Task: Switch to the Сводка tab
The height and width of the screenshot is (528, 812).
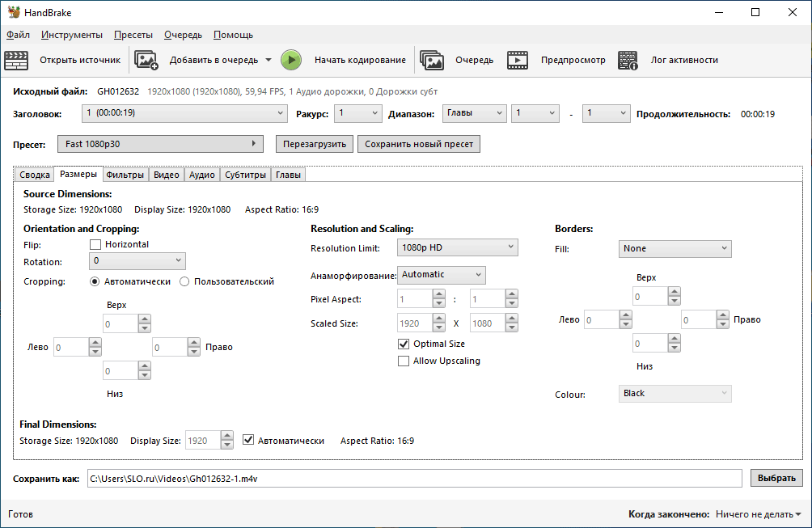Action: pos(35,175)
